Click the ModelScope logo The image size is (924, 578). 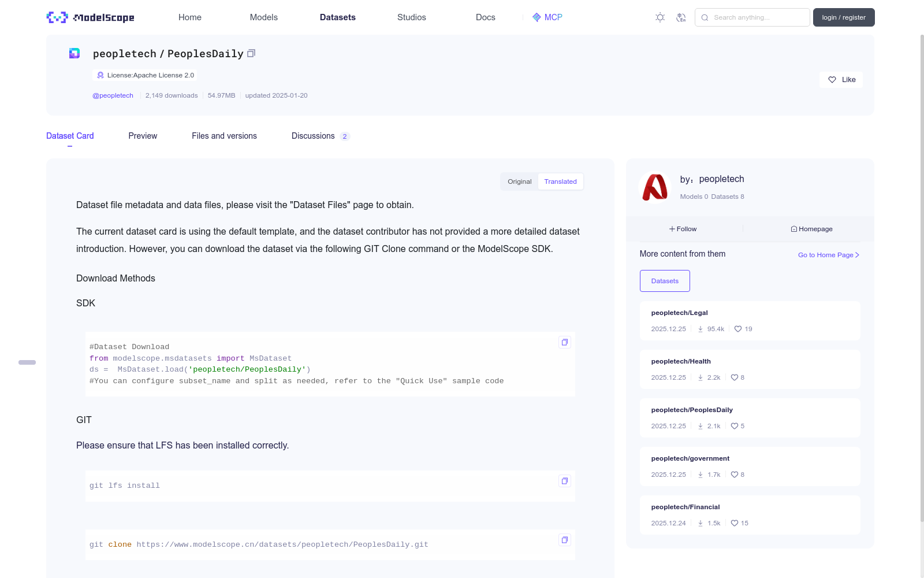pyautogui.click(x=90, y=17)
